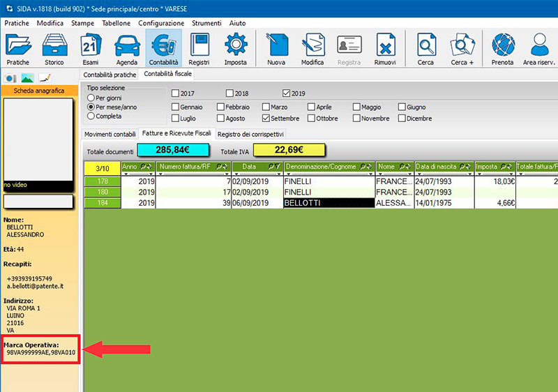Create new record with Nuova icon
Viewport: 558px width, 392px height.
pos(276,46)
